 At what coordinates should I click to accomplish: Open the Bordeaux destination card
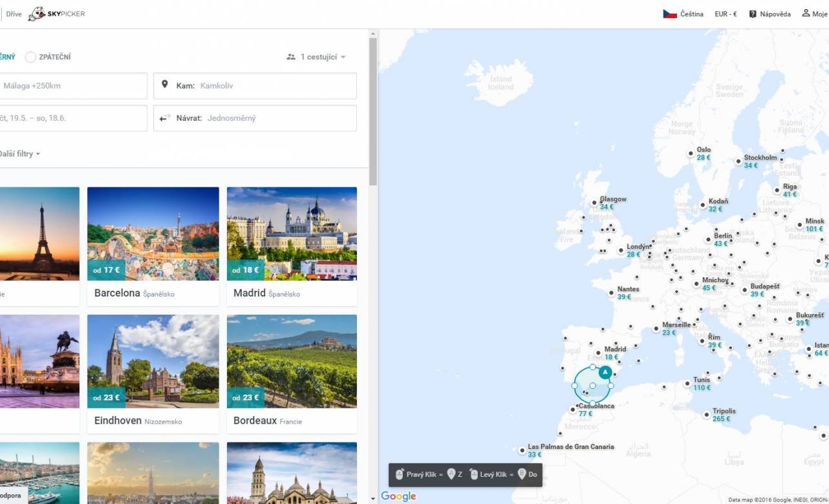pyautogui.click(x=292, y=373)
